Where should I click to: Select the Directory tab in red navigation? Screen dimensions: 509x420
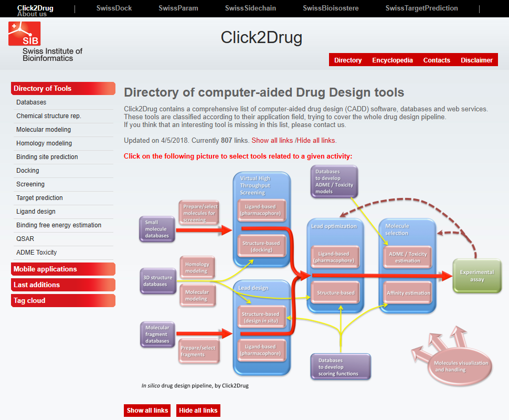pos(348,60)
